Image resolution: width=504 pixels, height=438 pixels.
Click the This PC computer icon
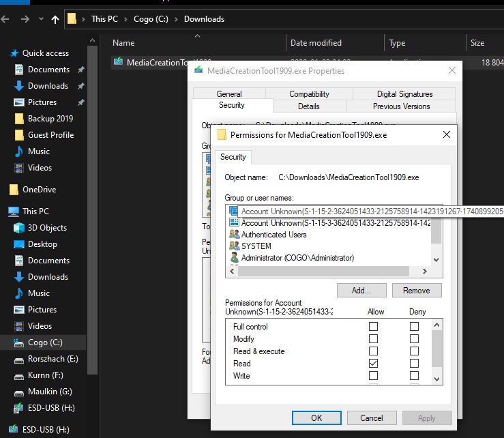pos(14,211)
